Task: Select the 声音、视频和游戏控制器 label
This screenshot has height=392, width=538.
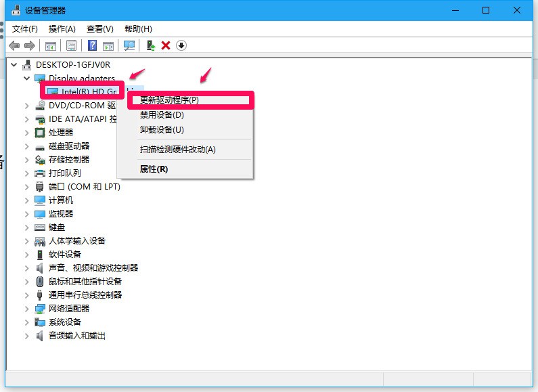Action: click(93, 268)
